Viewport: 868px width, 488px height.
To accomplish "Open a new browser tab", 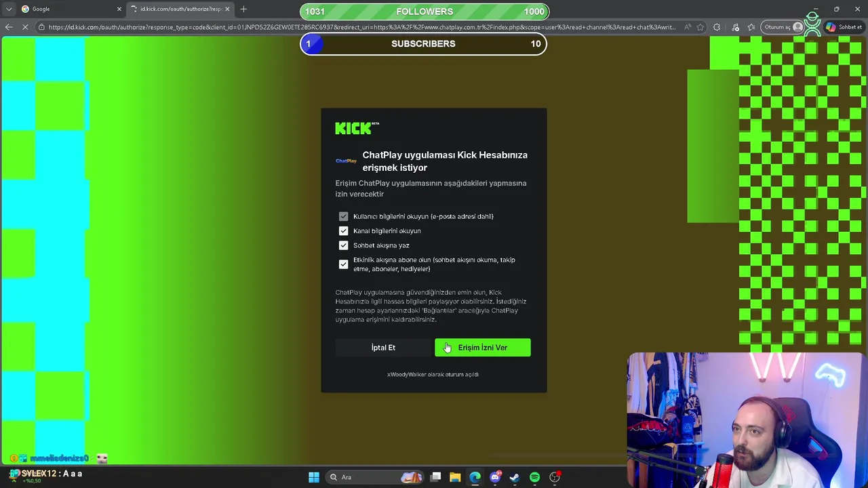I will pos(243,9).
